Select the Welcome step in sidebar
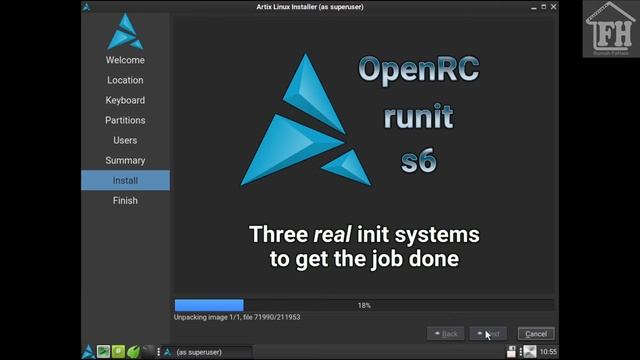Screen dimensions: 640x360 coord(125,60)
